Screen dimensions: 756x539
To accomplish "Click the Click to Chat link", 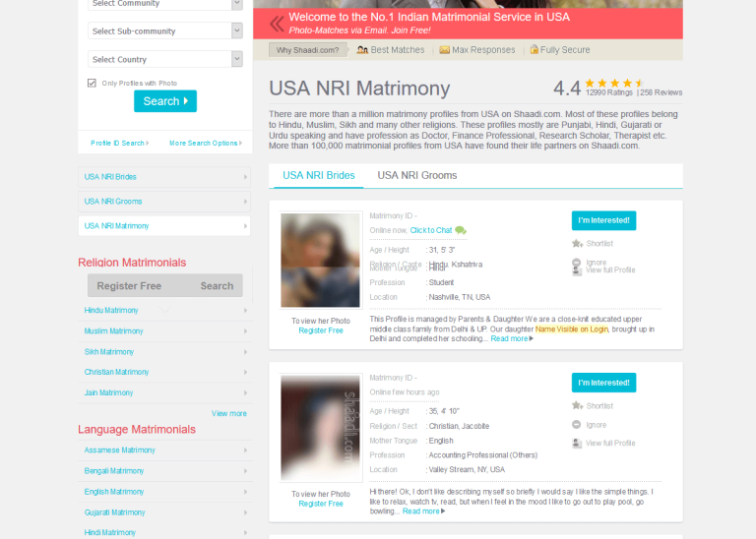I will coord(431,230).
